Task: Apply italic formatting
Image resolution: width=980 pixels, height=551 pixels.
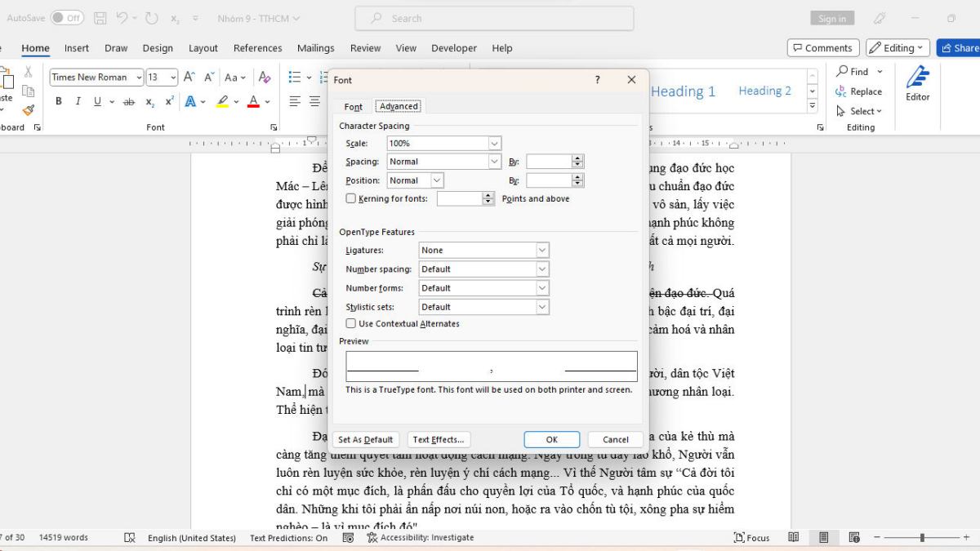Action: (x=78, y=100)
